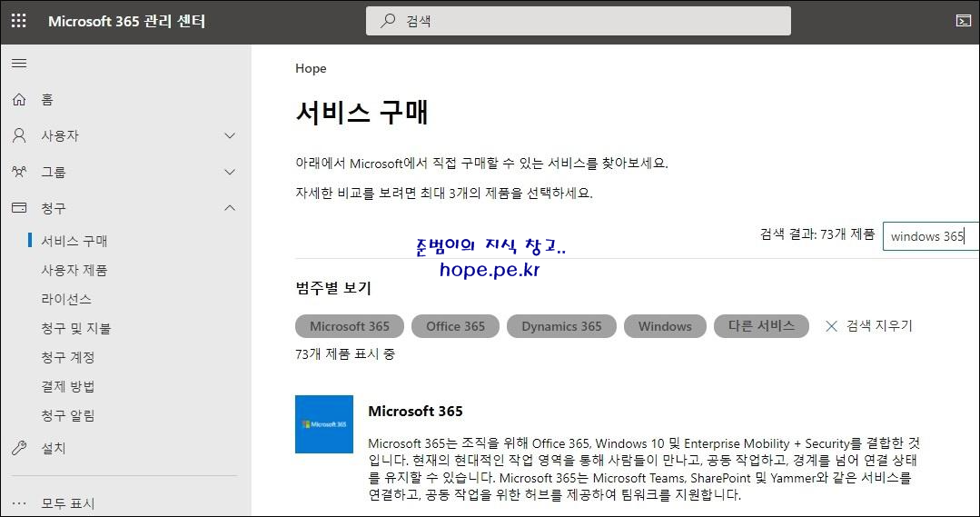Click the 서비스 구매 page heading
980x517 pixels.
pyautogui.click(x=361, y=114)
